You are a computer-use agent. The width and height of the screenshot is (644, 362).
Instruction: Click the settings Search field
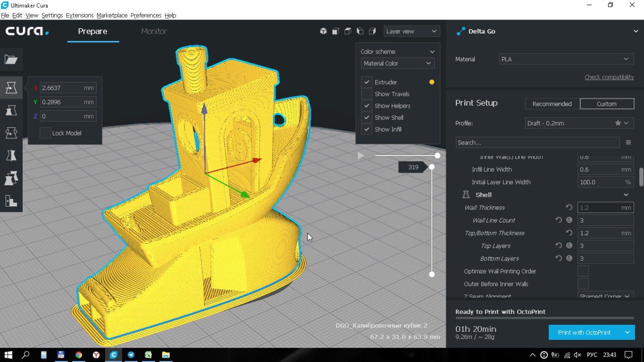click(x=537, y=142)
